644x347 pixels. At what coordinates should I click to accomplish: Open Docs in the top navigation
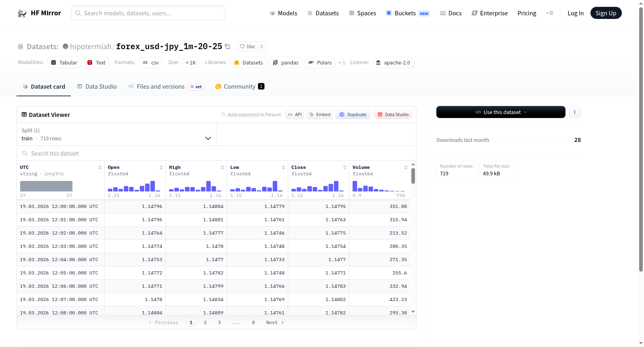click(x=451, y=13)
